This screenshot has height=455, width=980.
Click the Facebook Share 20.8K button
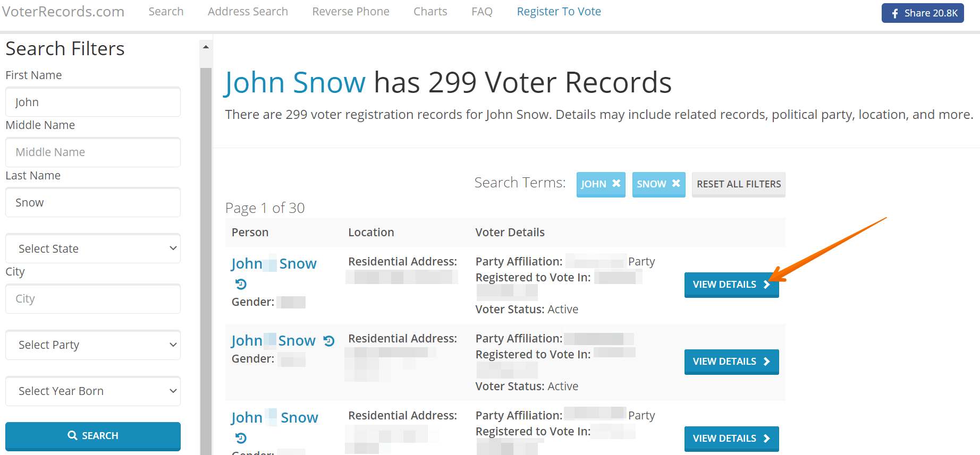tap(923, 13)
